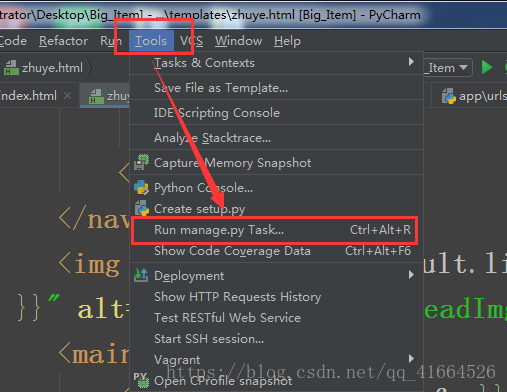Expand the Deployment submenu arrow
507x392 pixels.
411,275
